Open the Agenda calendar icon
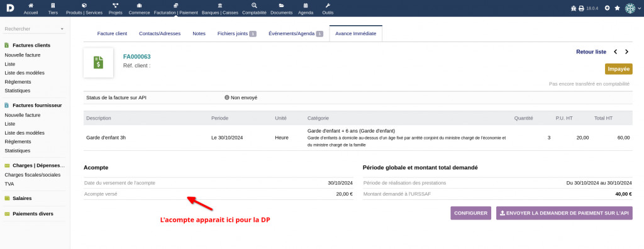Image resolution: width=644 pixels, height=249 pixels. point(306,6)
